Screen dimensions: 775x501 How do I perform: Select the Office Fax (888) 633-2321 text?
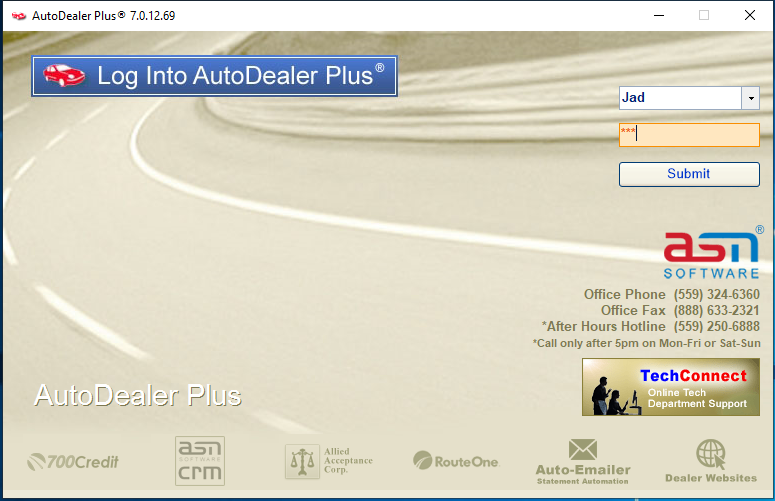[x=680, y=310]
